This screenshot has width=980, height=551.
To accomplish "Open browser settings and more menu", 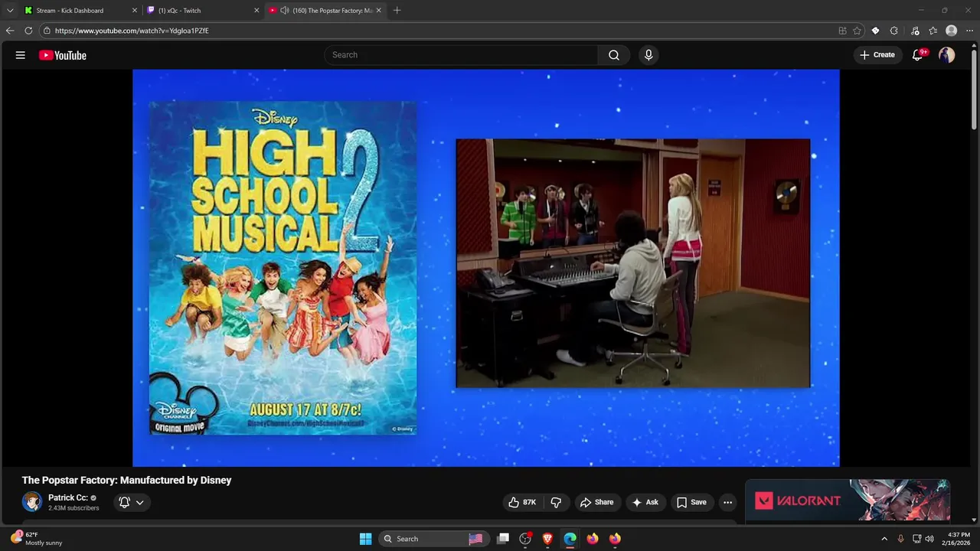I will tap(970, 31).
